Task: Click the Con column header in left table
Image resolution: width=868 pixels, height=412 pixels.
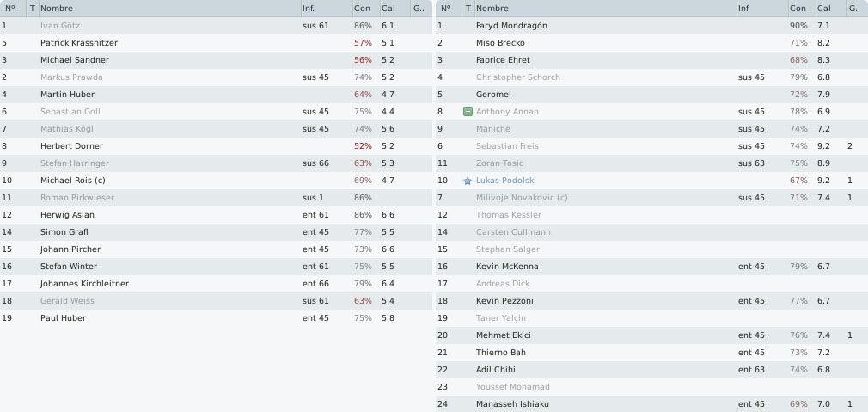Action: click(366, 9)
